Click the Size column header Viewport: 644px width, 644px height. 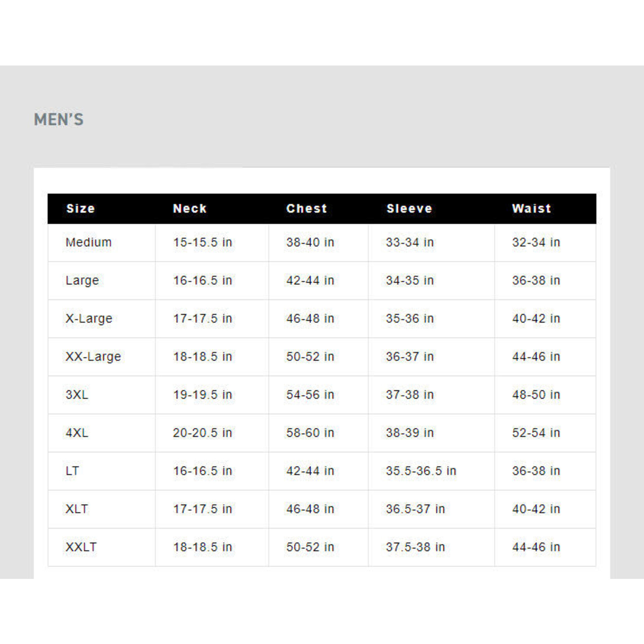pyautogui.click(x=80, y=209)
